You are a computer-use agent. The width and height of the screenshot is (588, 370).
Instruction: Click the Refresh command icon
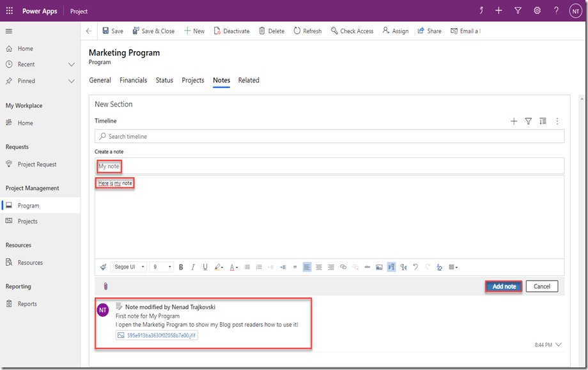307,31
